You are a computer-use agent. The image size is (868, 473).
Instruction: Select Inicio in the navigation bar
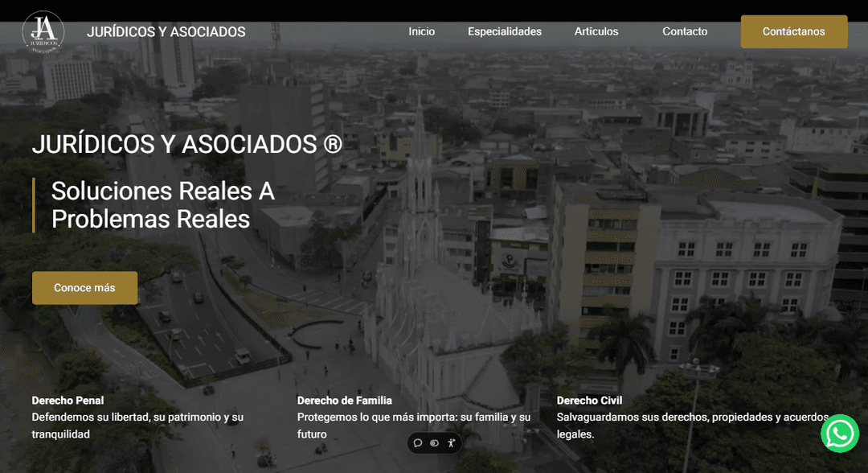tap(421, 31)
